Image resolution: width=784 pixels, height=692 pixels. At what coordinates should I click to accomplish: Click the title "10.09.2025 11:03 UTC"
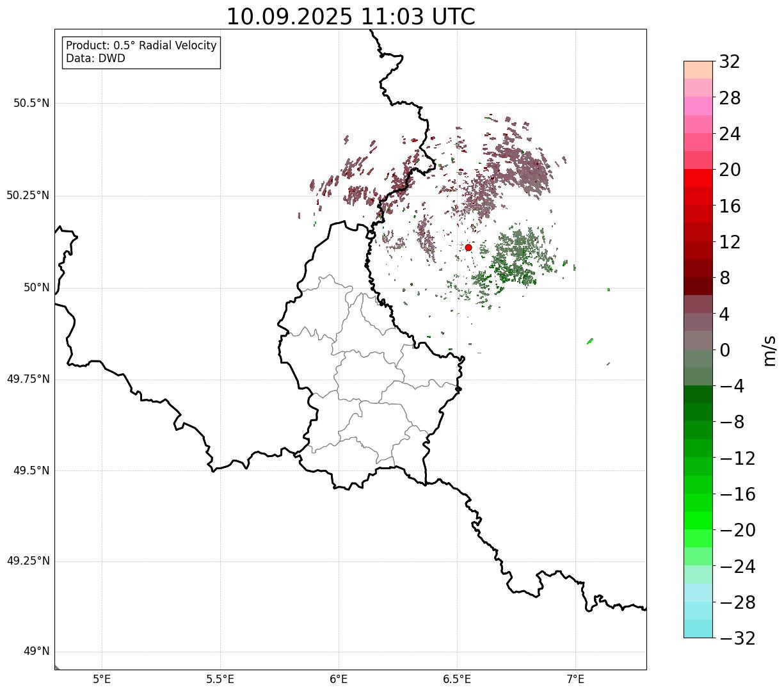click(351, 17)
